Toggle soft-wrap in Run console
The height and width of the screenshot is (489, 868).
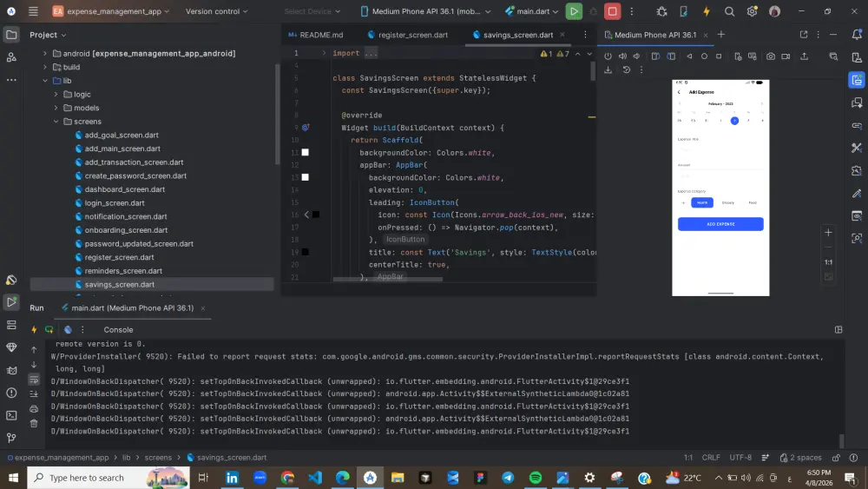[x=34, y=380]
